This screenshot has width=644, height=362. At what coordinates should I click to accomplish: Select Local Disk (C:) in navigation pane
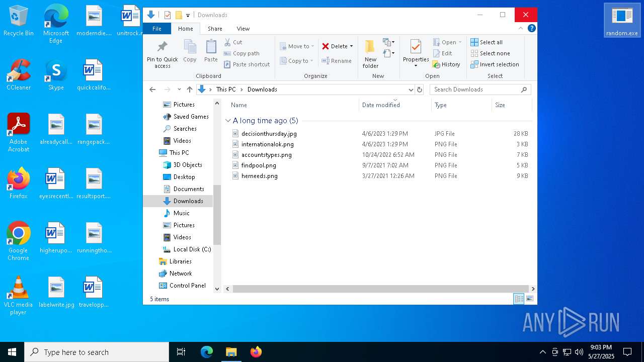click(192, 249)
